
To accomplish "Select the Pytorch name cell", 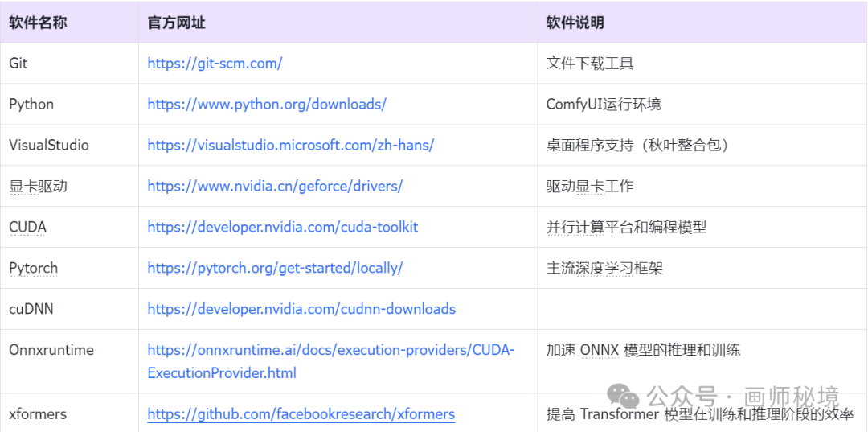I will [69, 268].
